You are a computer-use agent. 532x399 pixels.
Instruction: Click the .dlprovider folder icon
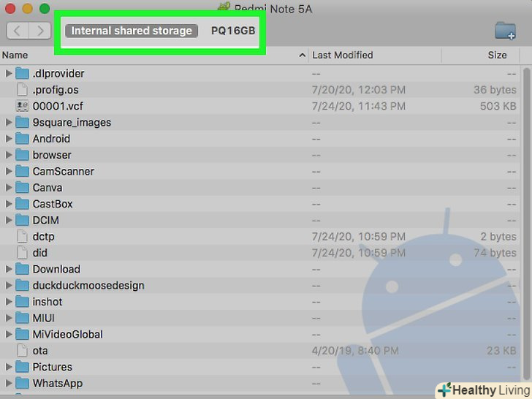(23, 73)
